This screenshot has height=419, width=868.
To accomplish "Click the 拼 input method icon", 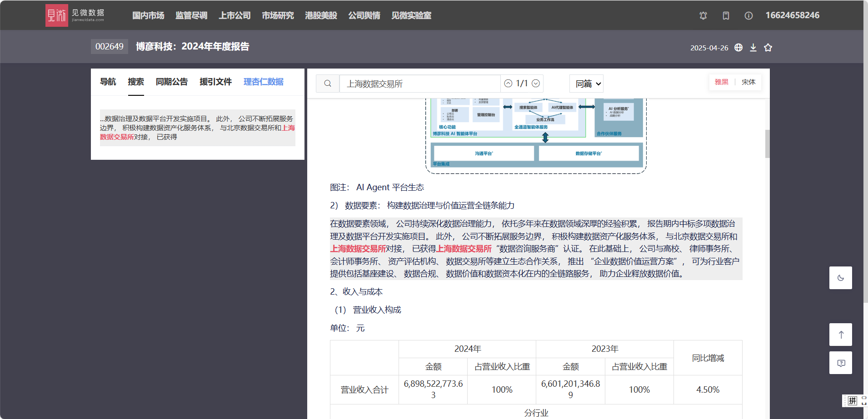I will [853, 400].
